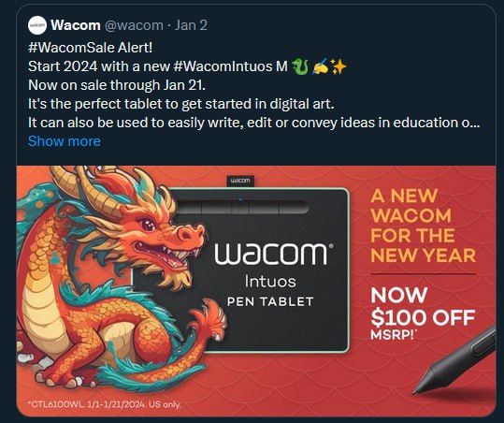
Task: Open the promotional image thumbnail
Action: 256,291
